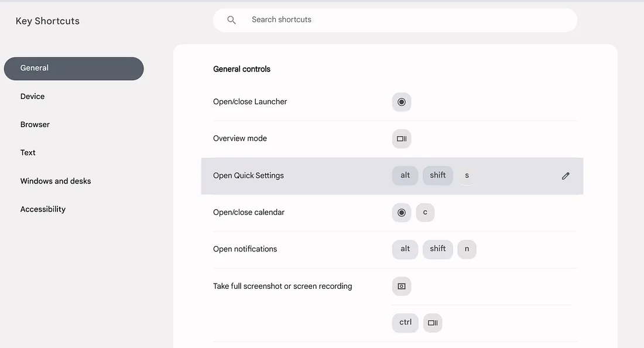Select the Open/close calendar label
The width and height of the screenshot is (644, 348).
[249, 213]
